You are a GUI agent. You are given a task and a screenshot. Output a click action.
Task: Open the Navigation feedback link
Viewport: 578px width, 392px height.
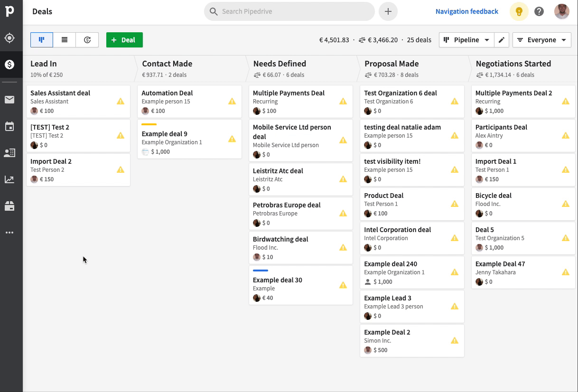point(467,11)
